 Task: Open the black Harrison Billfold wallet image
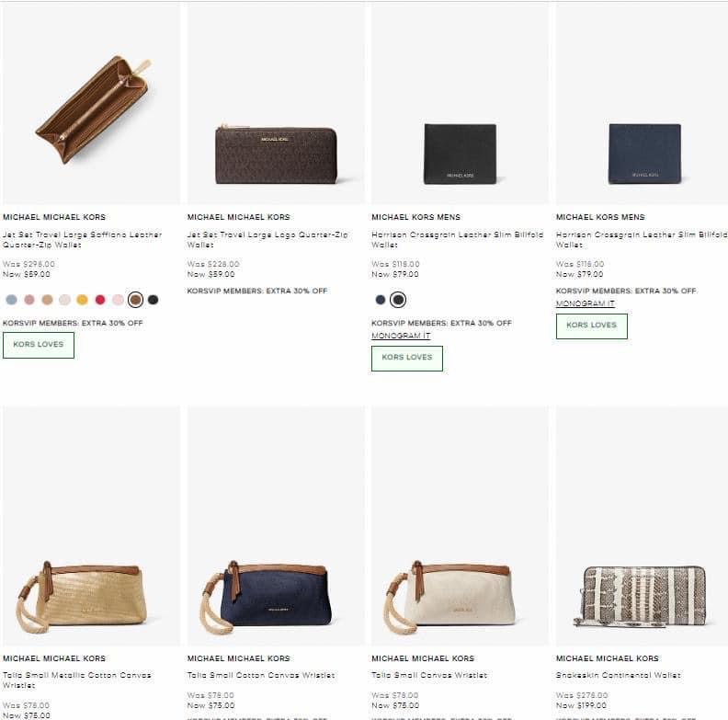pos(460,152)
